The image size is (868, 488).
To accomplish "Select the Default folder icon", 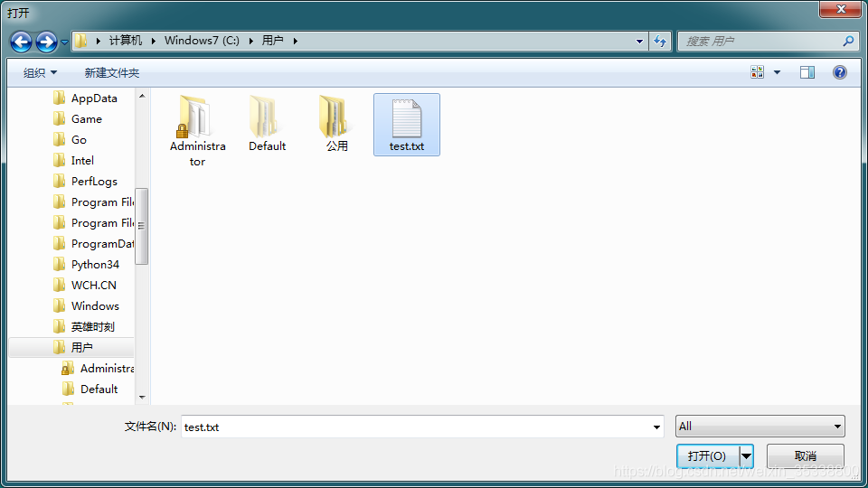I will click(264, 117).
